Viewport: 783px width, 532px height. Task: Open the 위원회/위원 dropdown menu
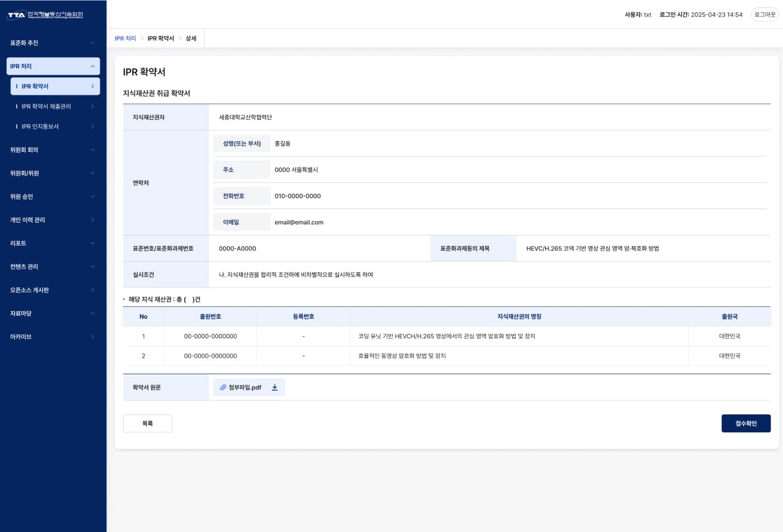tap(53, 173)
